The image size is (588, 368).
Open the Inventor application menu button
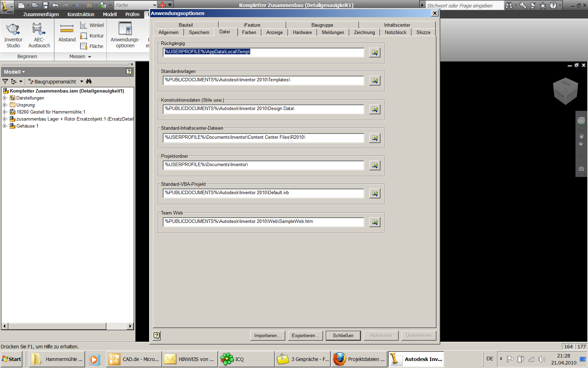pyautogui.click(x=7, y=6)
